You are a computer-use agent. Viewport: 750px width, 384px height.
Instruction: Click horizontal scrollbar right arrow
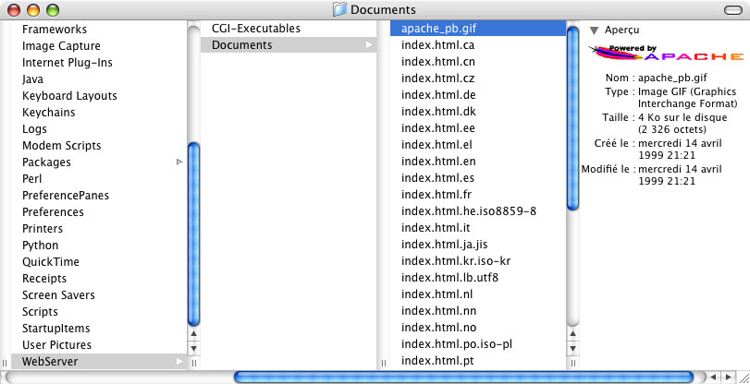point(728,377)
